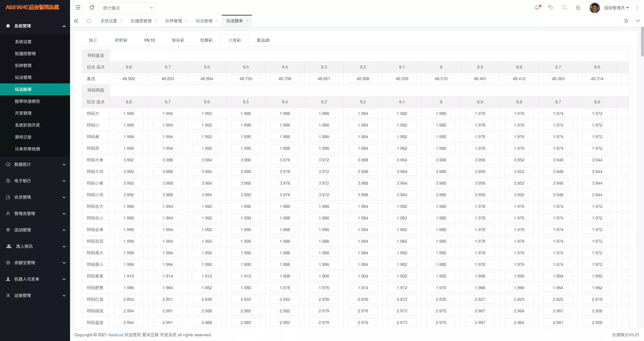Switch to the PK10 lottery tab
This screenshot has width=644, height=341.
point(150,40)
